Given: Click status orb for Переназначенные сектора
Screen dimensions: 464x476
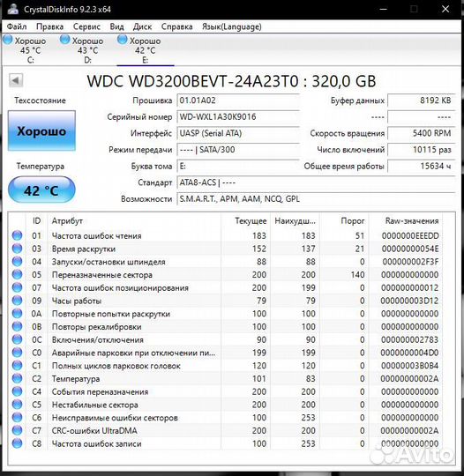Looking at the screenshot, I should (17, 275).
